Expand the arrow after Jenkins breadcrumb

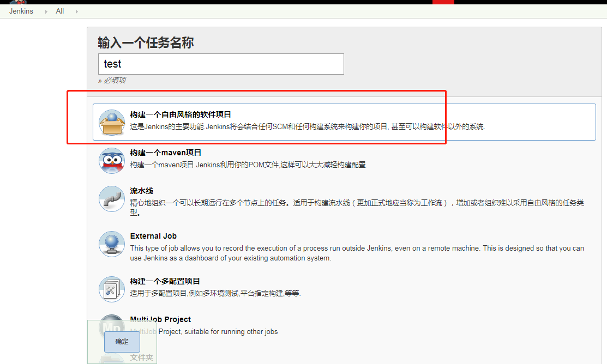[46, 11]
